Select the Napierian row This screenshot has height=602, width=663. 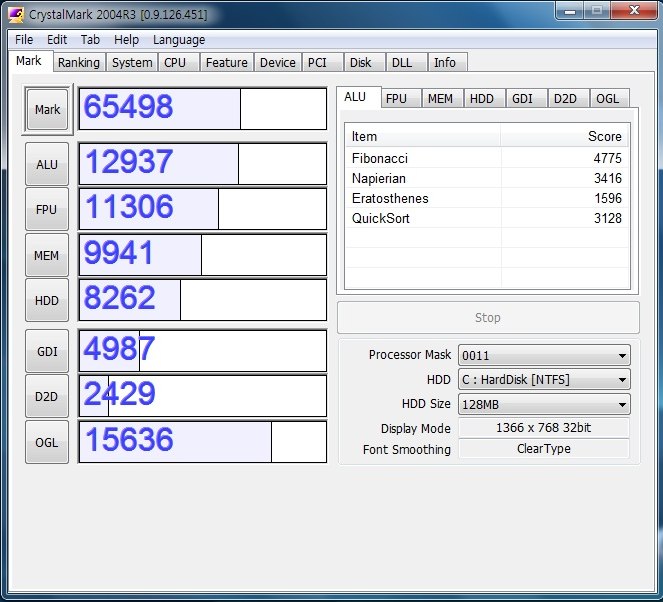[487, 178]
